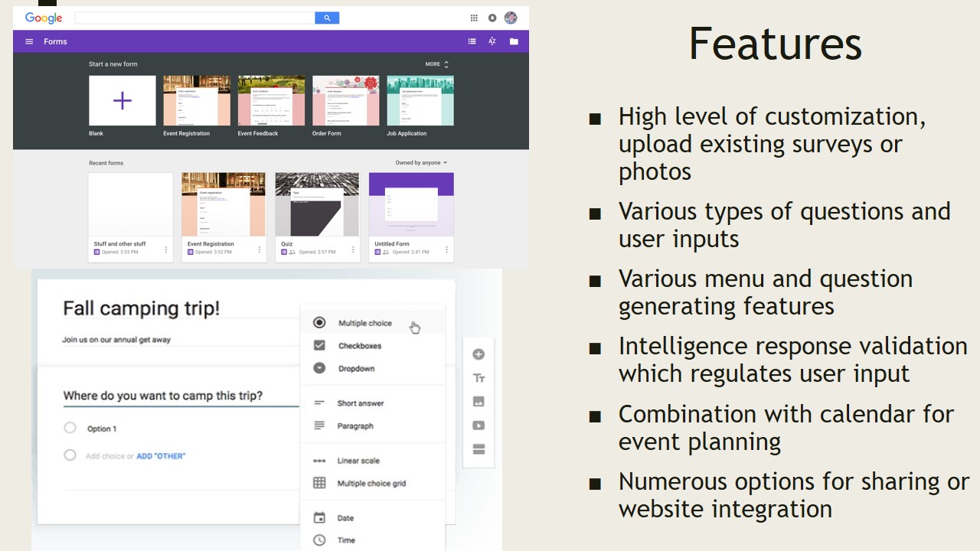Choose Checkboxes from the question type menu
This screenshot has width=980, height=551.
(359, 346)
